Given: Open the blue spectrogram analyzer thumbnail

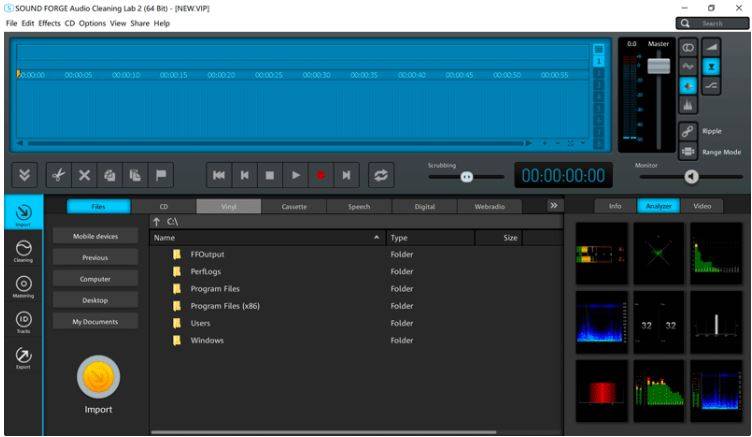Looking at the screenshot, I should click(x=601, y=322).
